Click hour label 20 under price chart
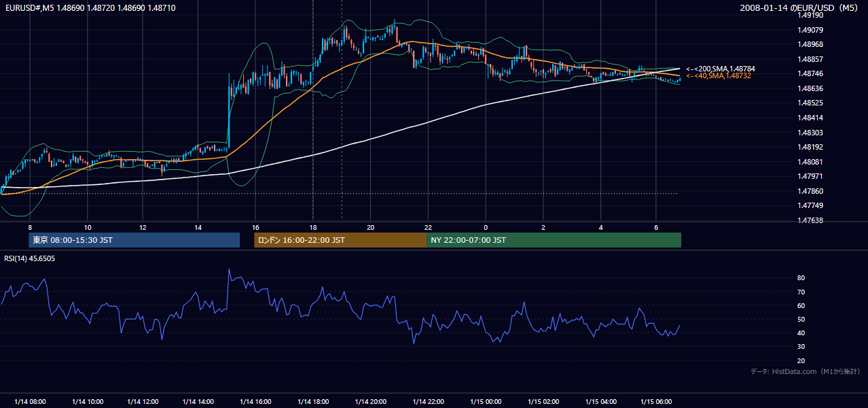Image resolution: width=868 pixels, height=408 pixels. [x=370, y=226]
